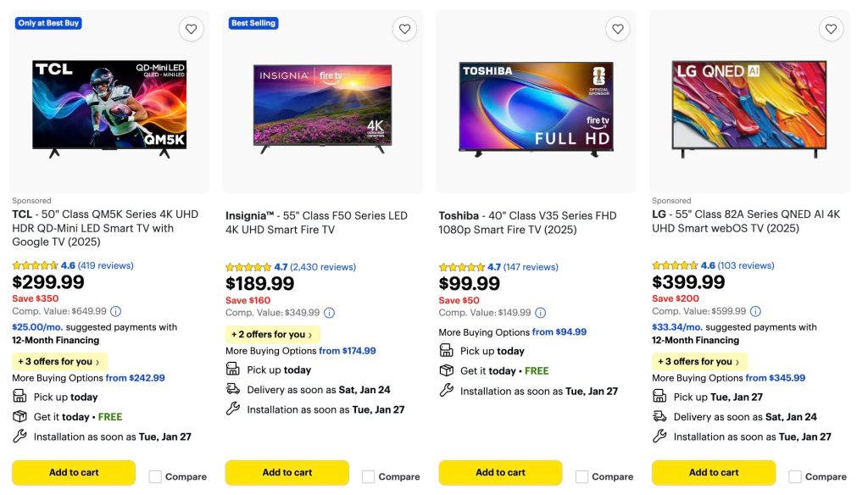This screenshot has width=868, height=495.
Task: Open the Insignia 55" F50 product title link
Action: (x=316, y=223)
